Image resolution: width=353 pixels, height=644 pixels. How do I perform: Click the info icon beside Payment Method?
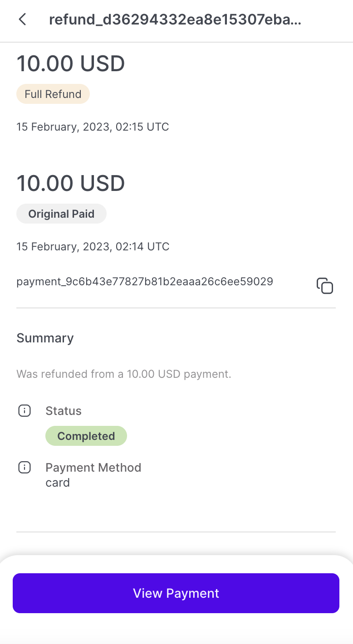(x=24, y=468)
